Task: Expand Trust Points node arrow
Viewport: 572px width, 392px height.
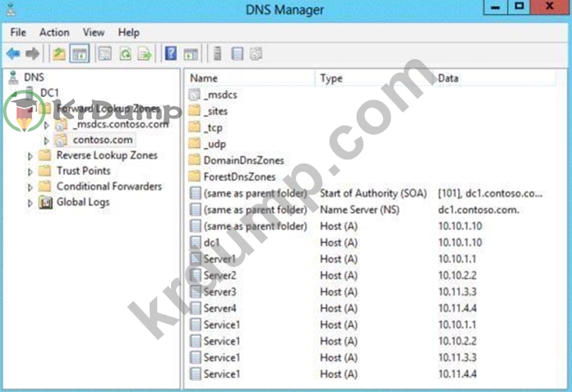Action: click(30, 172)
